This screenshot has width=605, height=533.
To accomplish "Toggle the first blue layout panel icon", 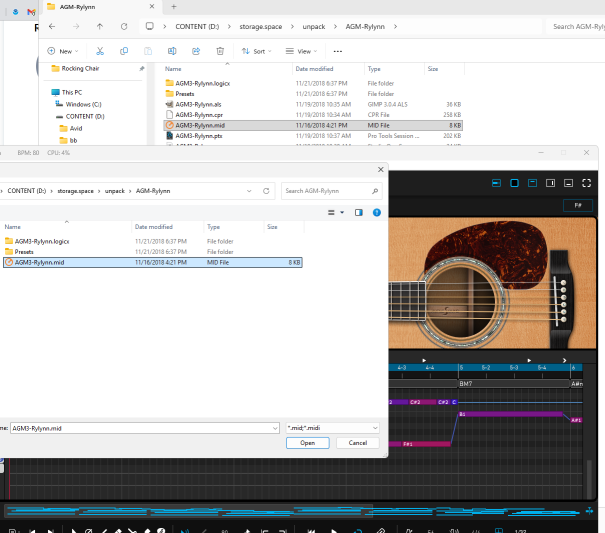I will coord(496,183).
